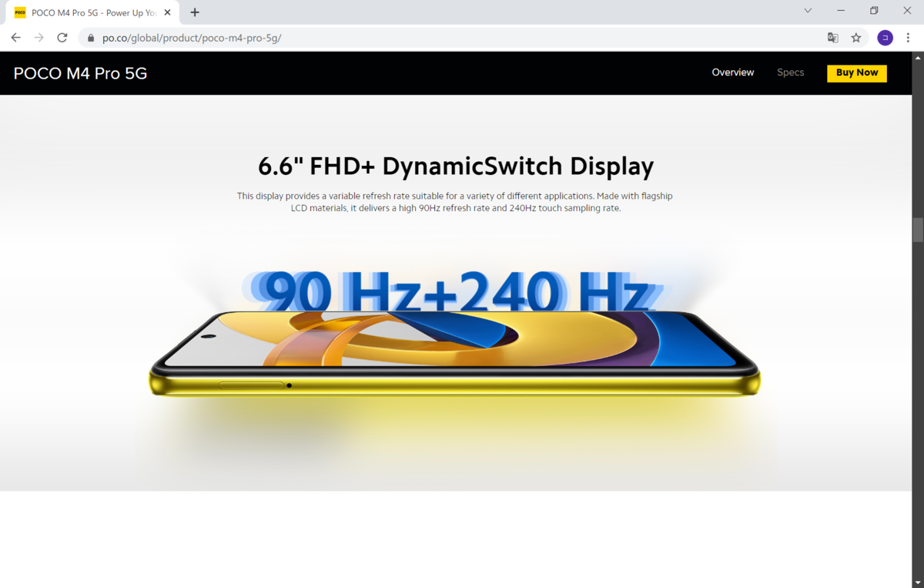
Task: Bookmark this page with the star icon
Action: 855,38
